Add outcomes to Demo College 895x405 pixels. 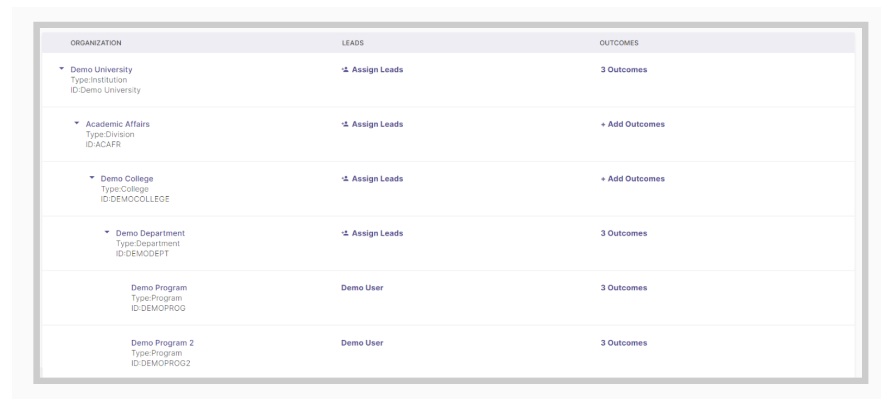point(632,179)
